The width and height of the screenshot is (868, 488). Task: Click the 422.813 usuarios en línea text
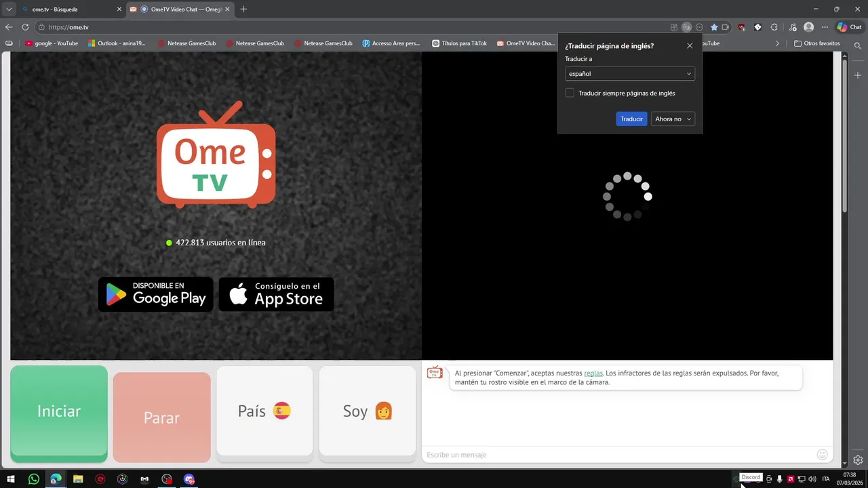220,243
